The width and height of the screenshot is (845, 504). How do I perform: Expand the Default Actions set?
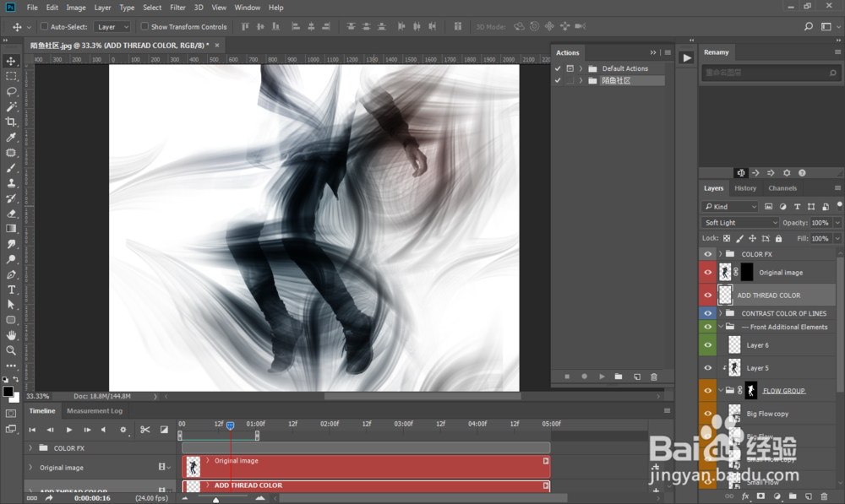point(581,68)
